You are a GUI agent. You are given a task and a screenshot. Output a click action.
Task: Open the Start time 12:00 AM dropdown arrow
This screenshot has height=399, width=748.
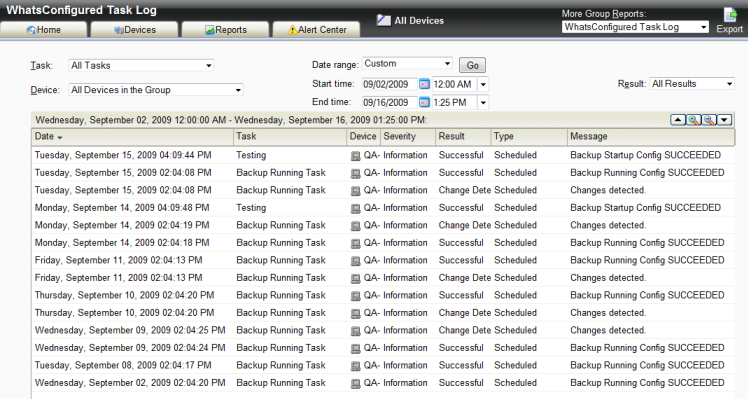(x=483, y=84)
